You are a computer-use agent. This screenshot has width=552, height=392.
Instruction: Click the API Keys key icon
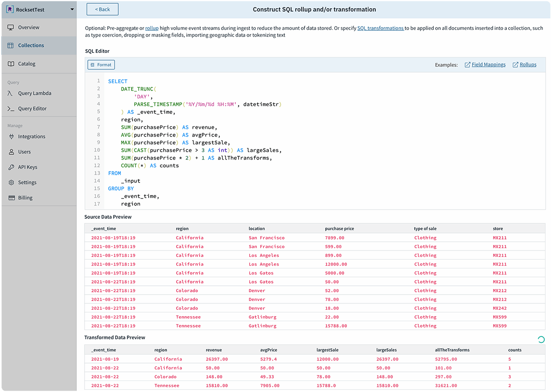pos(11,167)
